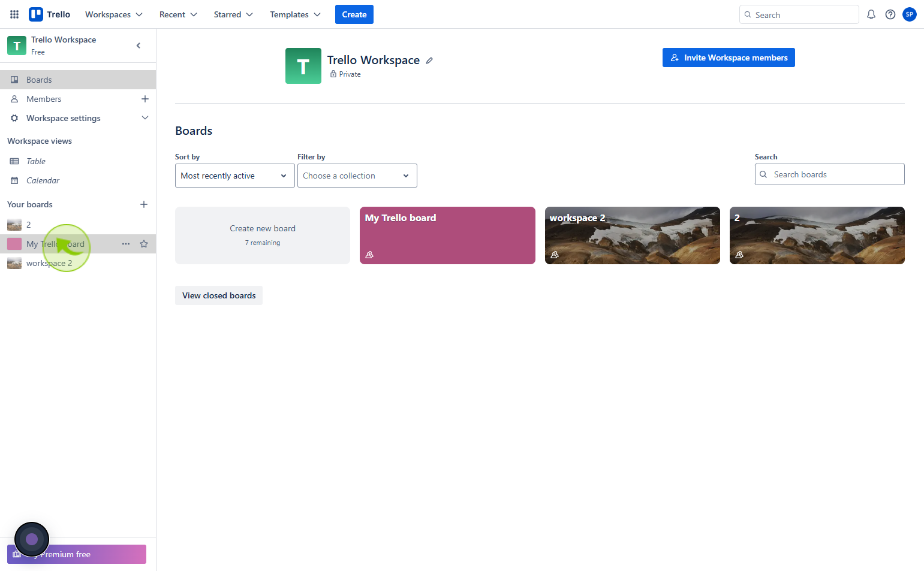Click the green T workspace logo in header
Viewport: 924px width, 571px height.
pos(303,66)
